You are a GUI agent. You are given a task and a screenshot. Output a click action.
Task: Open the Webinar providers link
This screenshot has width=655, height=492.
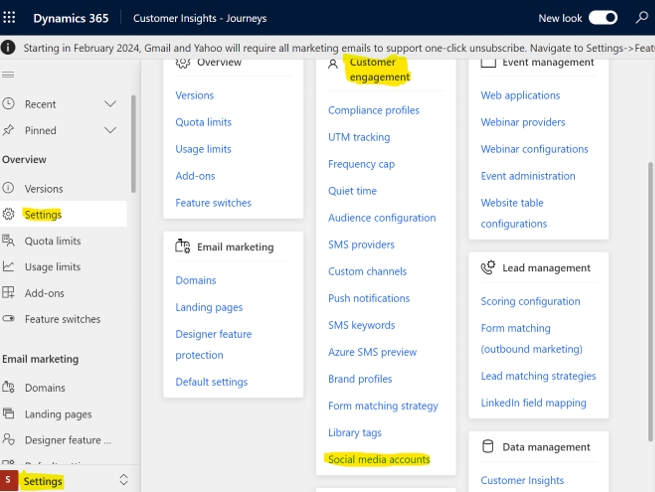pyautogui.click(x=523, y=122)
